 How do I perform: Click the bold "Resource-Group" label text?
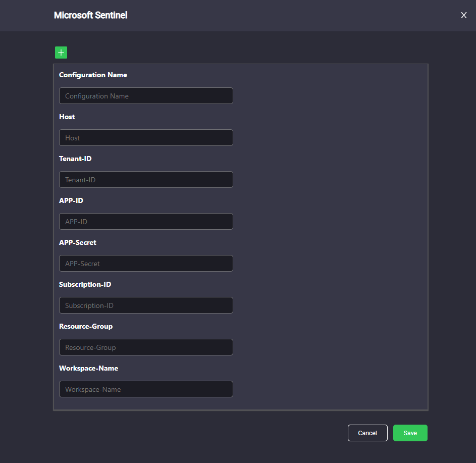[x=86, y=326]
